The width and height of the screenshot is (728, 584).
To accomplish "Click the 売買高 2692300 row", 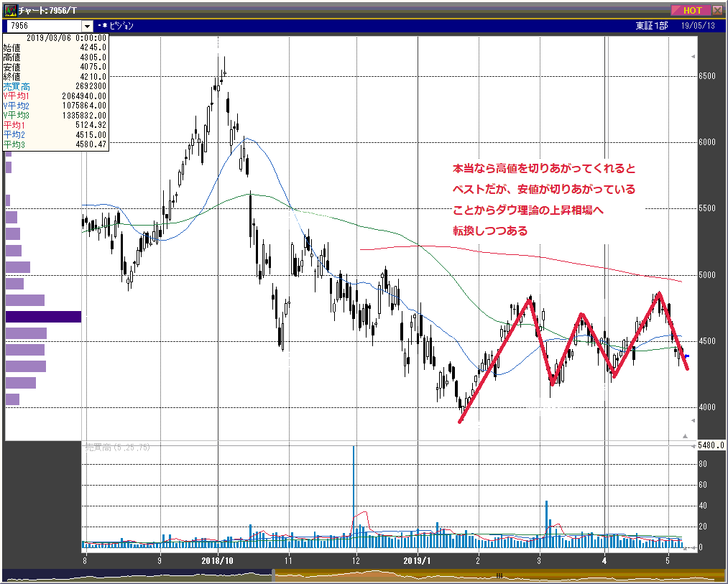I will (55, 86).
